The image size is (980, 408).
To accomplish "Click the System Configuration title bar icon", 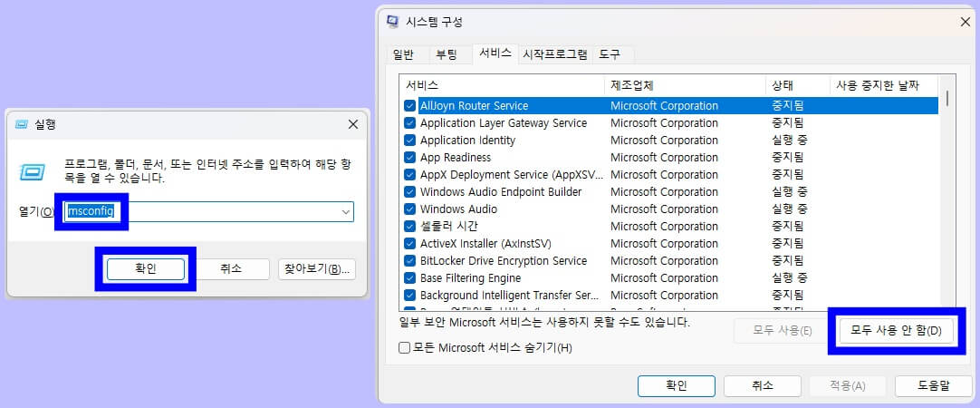I will tap(393, 22).
